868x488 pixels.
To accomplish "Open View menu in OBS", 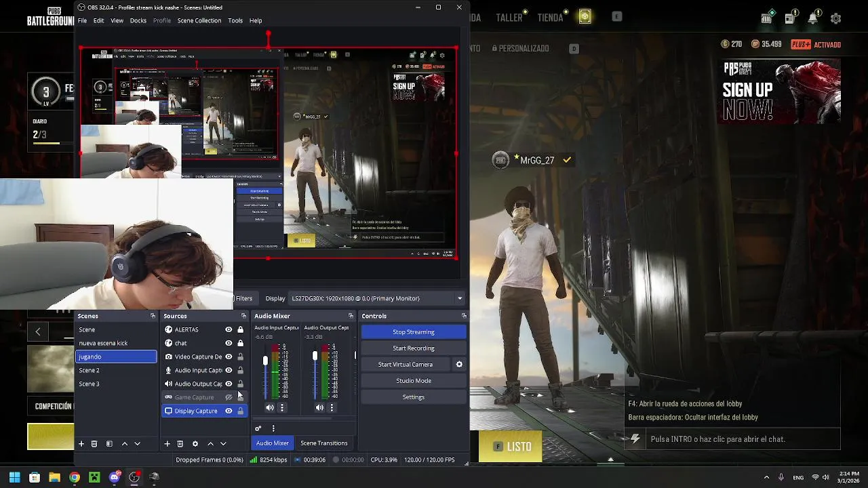I will coord(117,20).
